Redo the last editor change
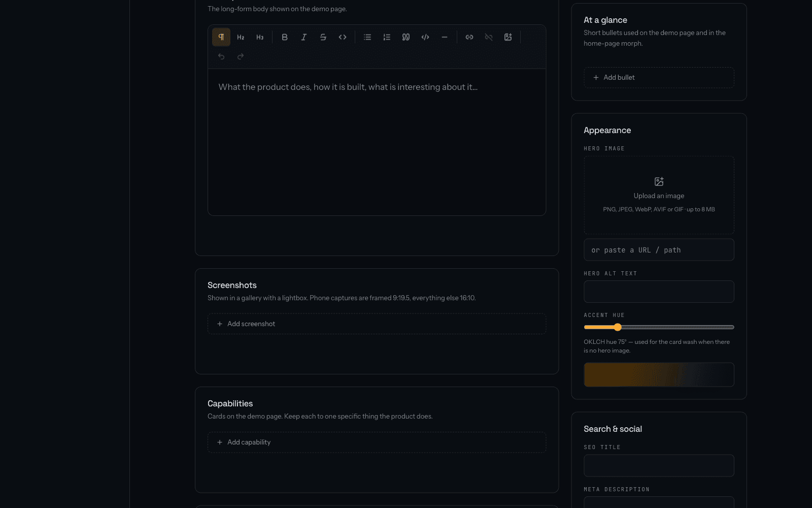The height and width of the screenshot is (508, 812). [x=241, y=56]
